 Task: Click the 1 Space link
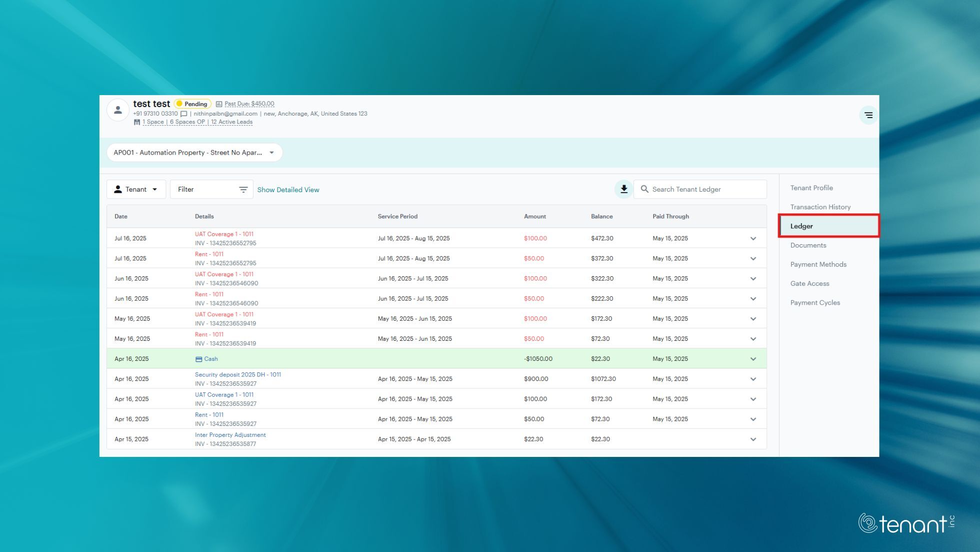click(153, 122)
